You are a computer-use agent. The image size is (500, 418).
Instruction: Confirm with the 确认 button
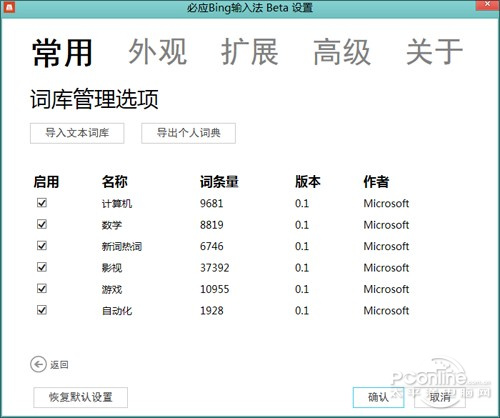point(378,397)
